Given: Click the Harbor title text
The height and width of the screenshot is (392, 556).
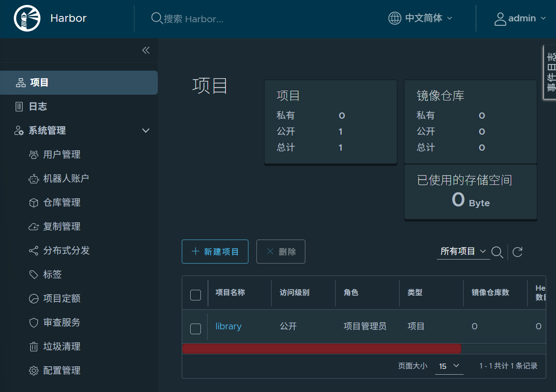Looking at the screenshot, I should pyautogui.click(x=68, y=18).
